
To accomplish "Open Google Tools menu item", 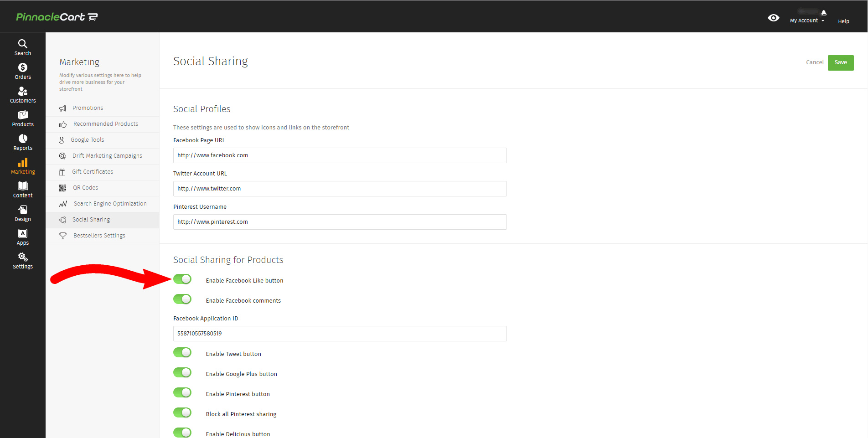I will pos(103,140).
